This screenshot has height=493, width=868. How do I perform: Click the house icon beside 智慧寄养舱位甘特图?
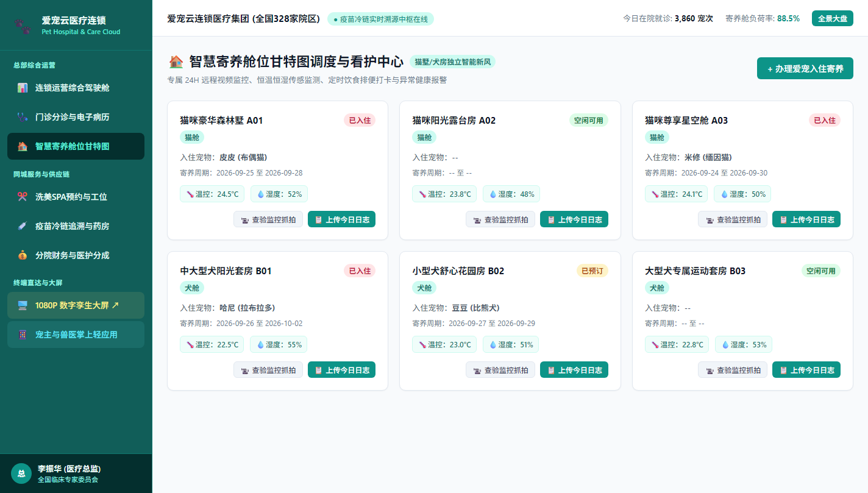coord(23,146)
